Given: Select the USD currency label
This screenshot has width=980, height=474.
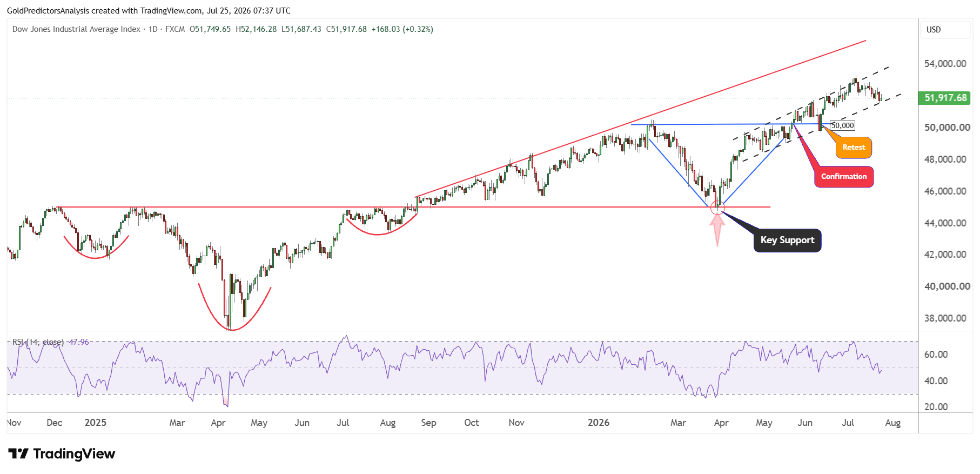Looking at the screenshot, I should point(934,30).
